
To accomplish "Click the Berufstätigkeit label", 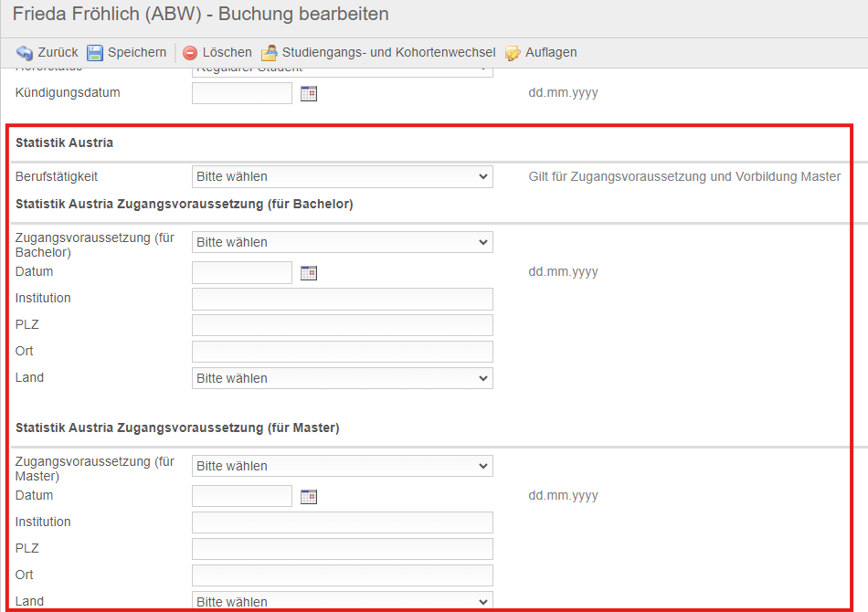I will pos(57,176).
